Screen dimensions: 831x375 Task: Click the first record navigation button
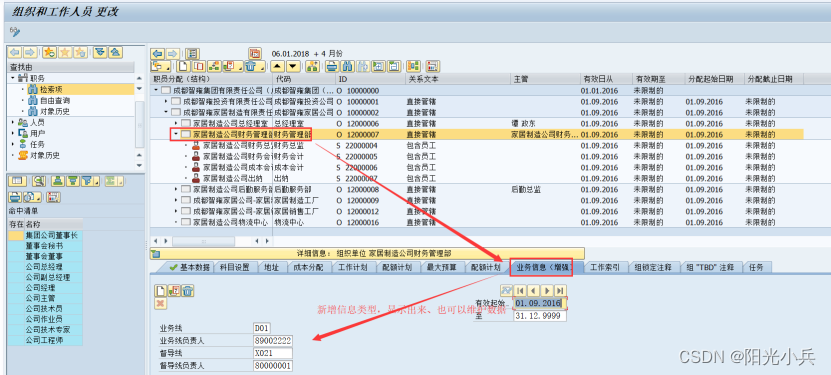(x=520, y=290)
